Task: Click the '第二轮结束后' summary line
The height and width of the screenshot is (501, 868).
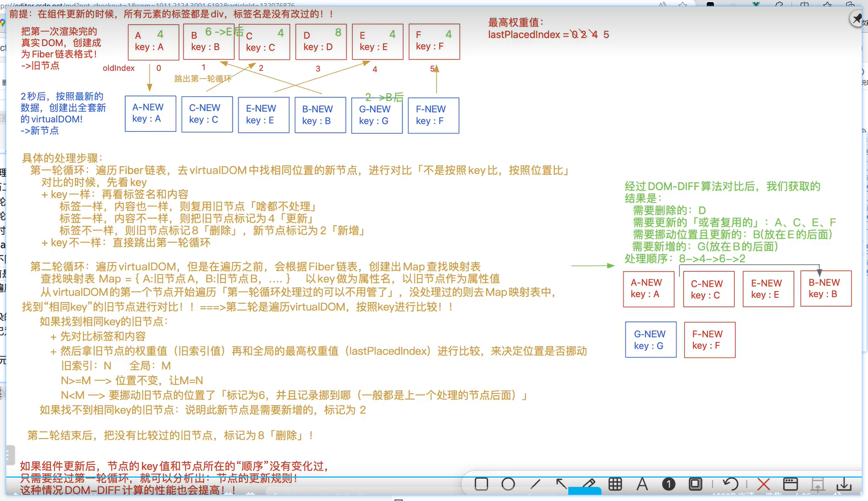Action: tap(171, 435)
